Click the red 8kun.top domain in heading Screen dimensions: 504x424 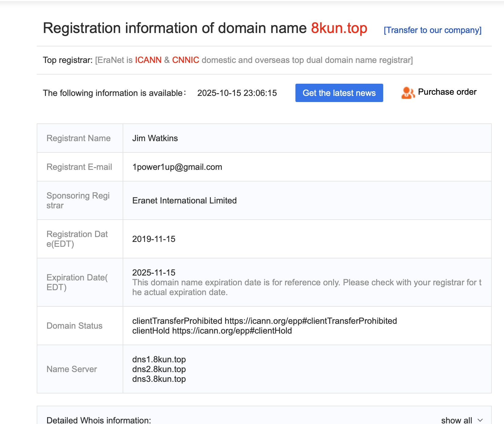[x=339, y=28]
